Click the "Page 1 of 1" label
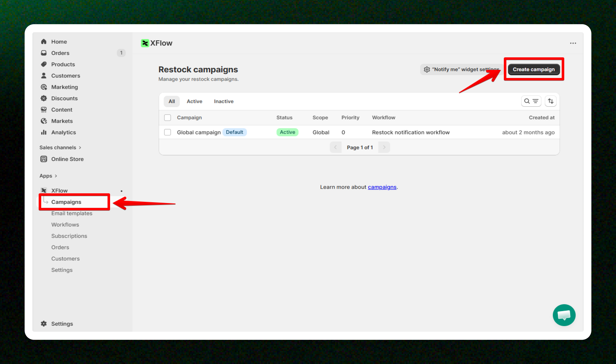The image size is (616, 364). coord(360,147)
